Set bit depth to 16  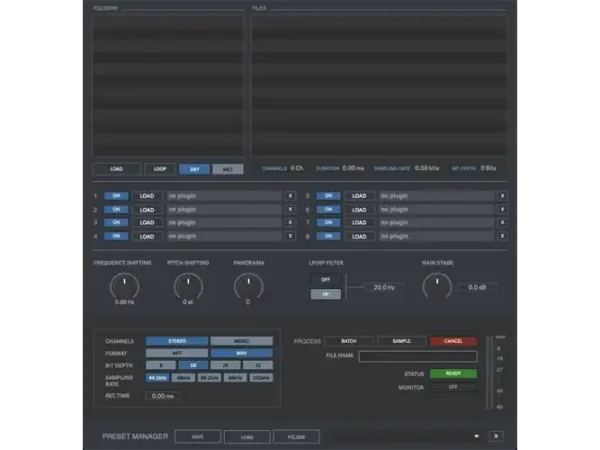pyautogui.click(x=193, y=365)
